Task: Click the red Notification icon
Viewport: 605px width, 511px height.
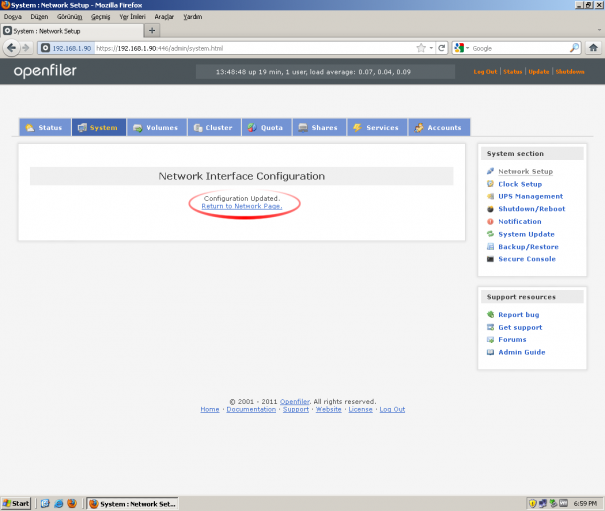Action: pos(490,222)
